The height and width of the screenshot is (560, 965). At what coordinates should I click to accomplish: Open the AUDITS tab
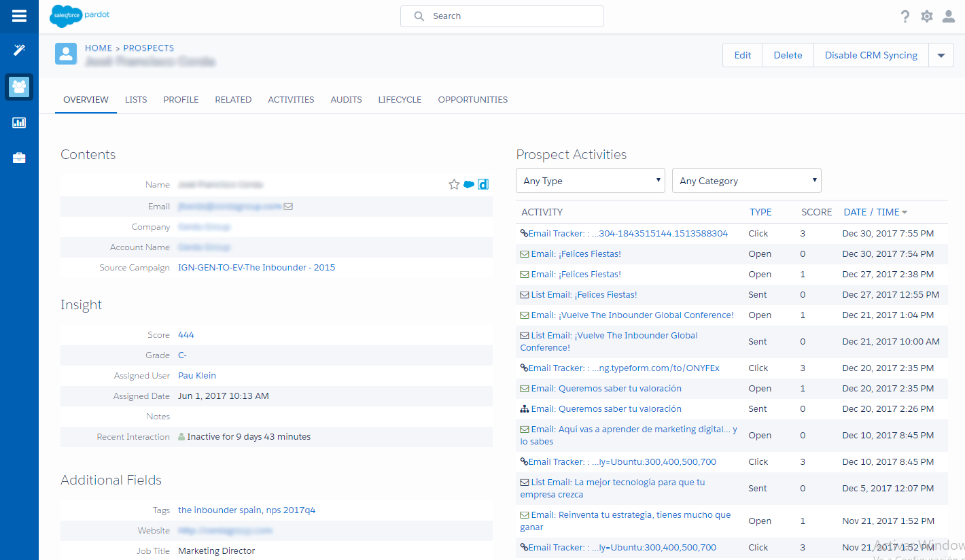pos(346,99)
